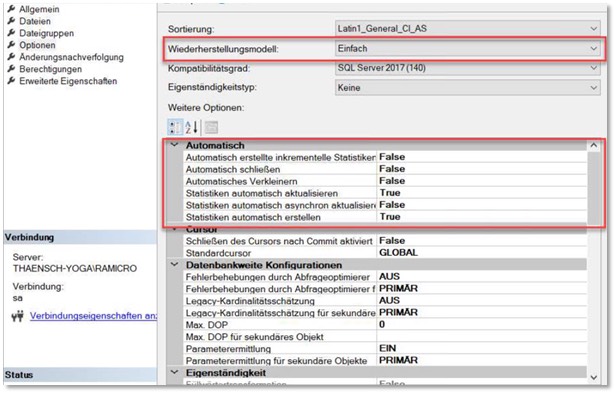Open the Verbindungseigenschaften link
This screenshot has height=394, width=616.
(93, 316)
